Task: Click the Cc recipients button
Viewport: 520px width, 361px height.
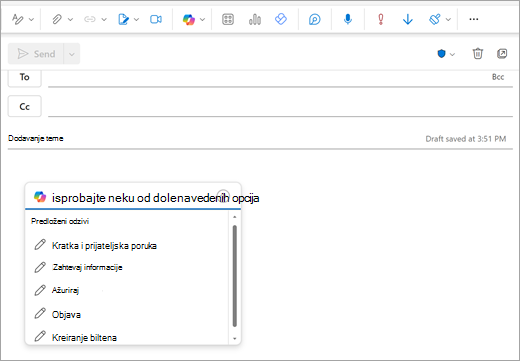Action: coord(25,106)
